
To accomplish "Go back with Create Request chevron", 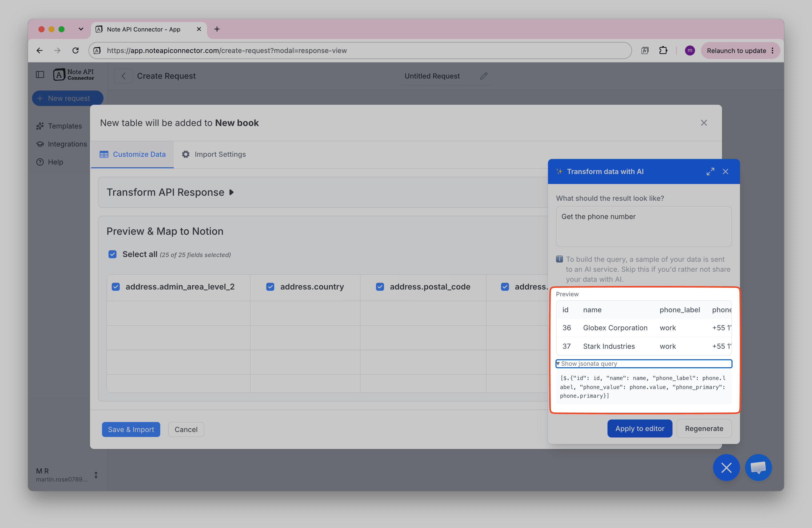I will (x=123, y=76).
